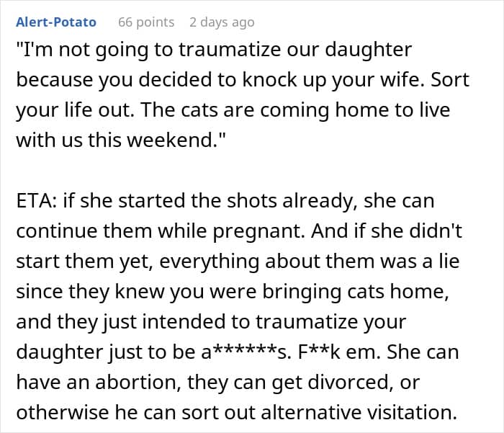Click the 66 points score label
This screenshot has height=433, width=504.
coord(146,22)
